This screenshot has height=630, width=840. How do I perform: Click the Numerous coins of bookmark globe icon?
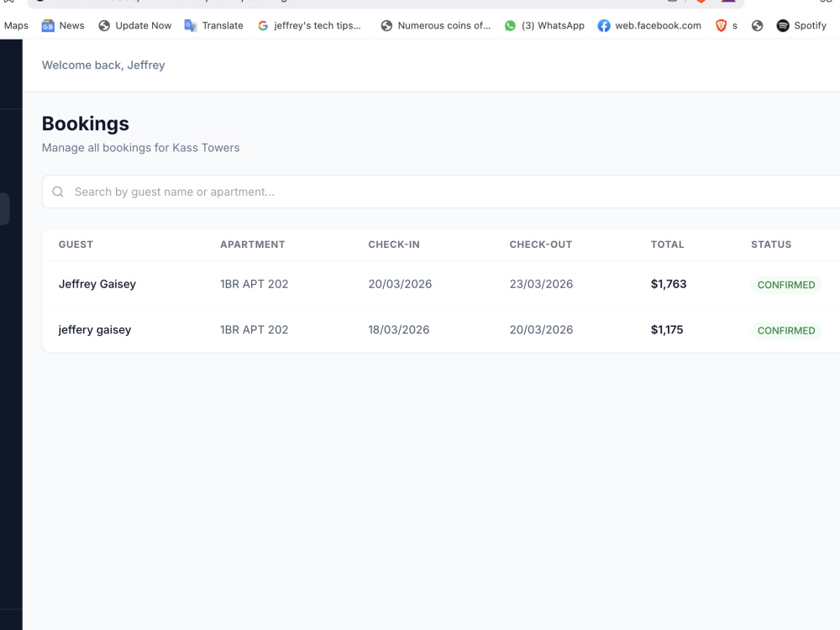pyautogui.click(x=386, y=26)
